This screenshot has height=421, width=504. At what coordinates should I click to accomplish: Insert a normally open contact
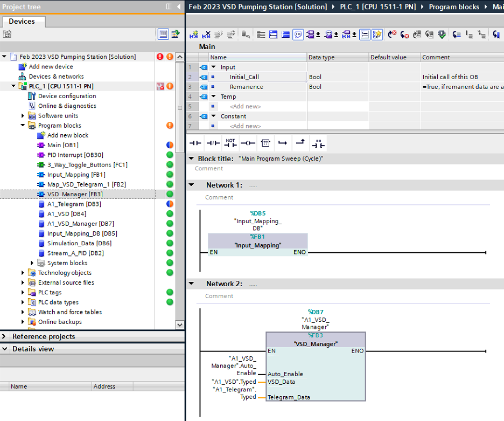[195, 143]
